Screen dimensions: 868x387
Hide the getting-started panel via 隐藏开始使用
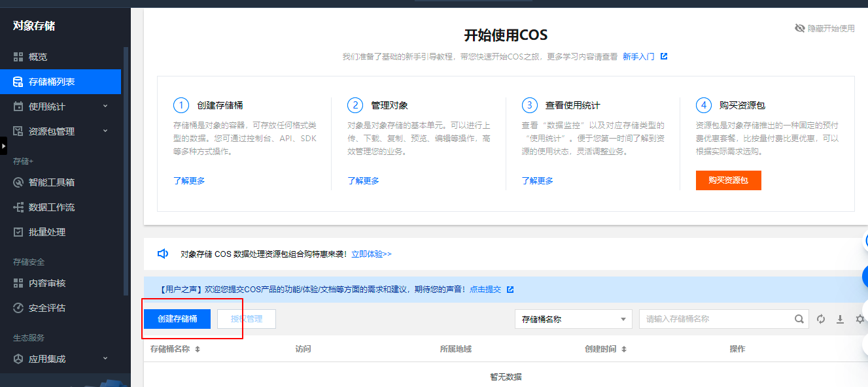click(825, 29)
